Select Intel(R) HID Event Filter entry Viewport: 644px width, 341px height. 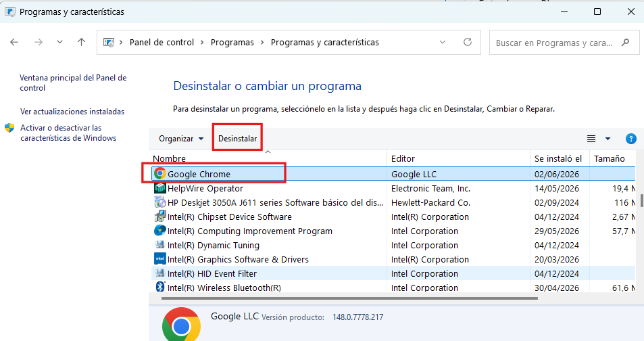click(x=212, y=273)
